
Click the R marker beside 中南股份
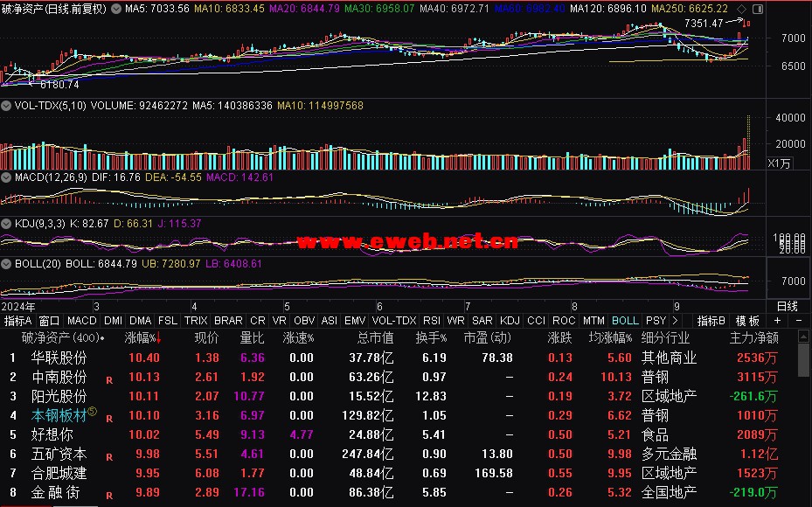tap(109, 380)
